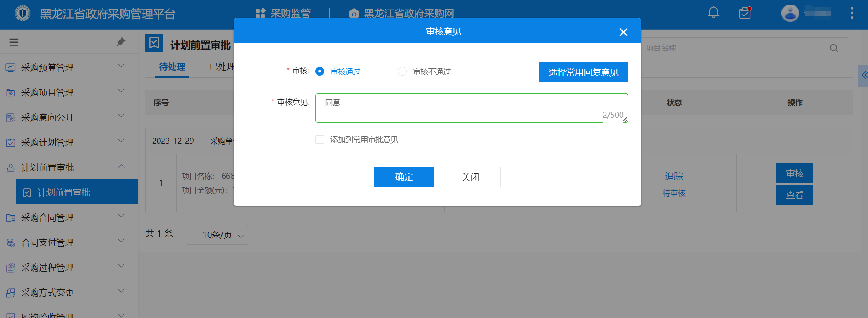Image resolution: width=868 pixels, height=318 pixels.
Task: Open the 追踪 link in status column
Action: tap(674, 176)
